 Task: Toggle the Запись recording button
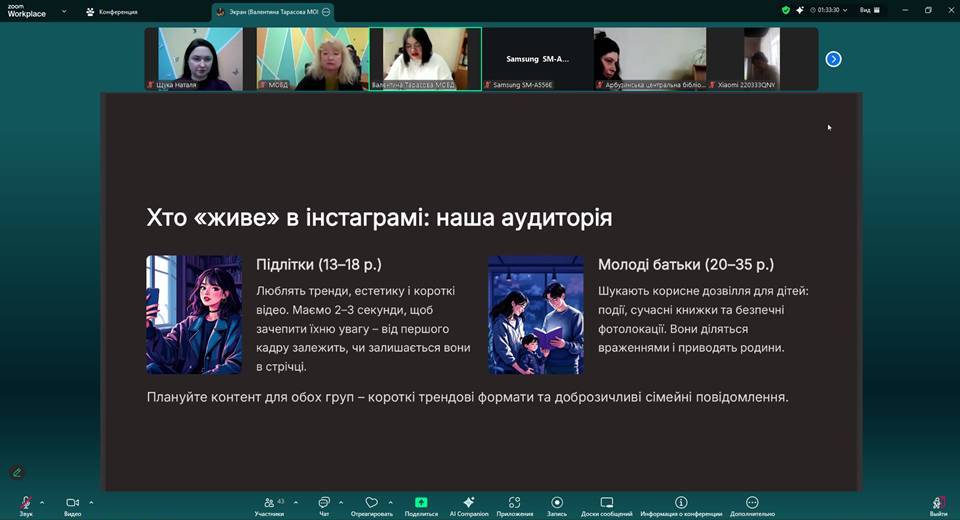coord(557,503)
